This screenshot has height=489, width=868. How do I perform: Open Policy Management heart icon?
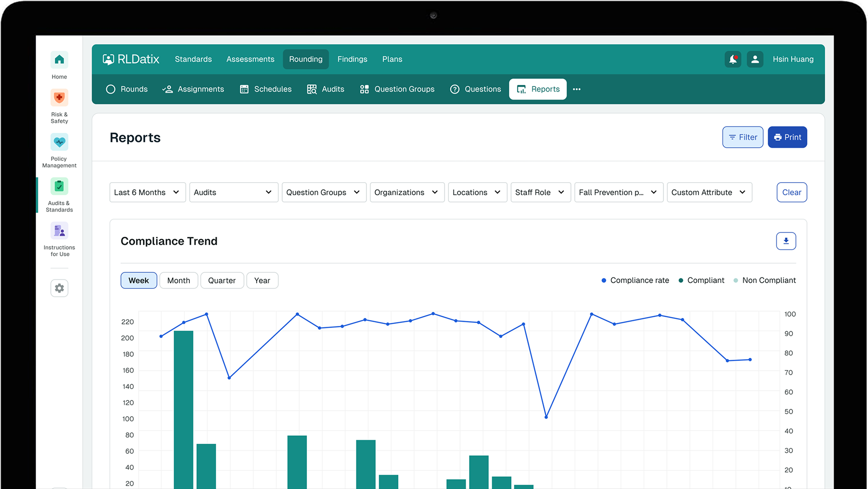coord(59,142)
